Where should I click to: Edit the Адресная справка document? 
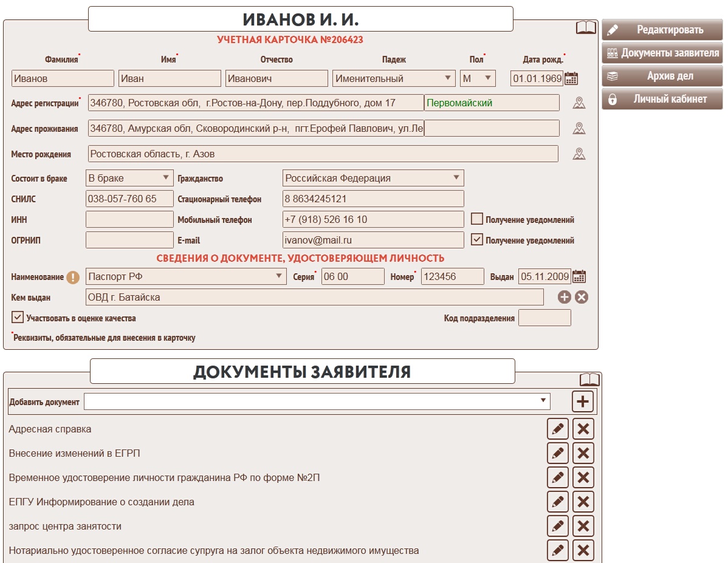click(x=557, y=429)
